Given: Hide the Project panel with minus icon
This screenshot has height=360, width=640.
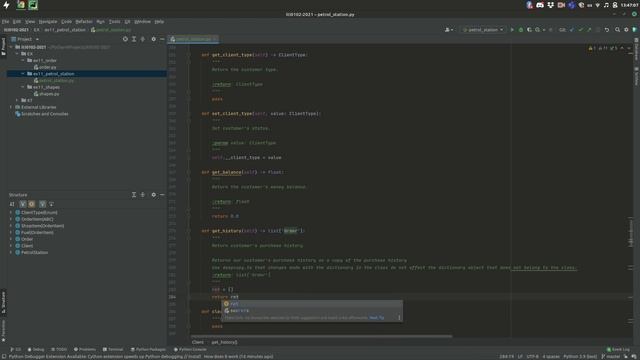Looking at the screenshot, I should 162,39.
